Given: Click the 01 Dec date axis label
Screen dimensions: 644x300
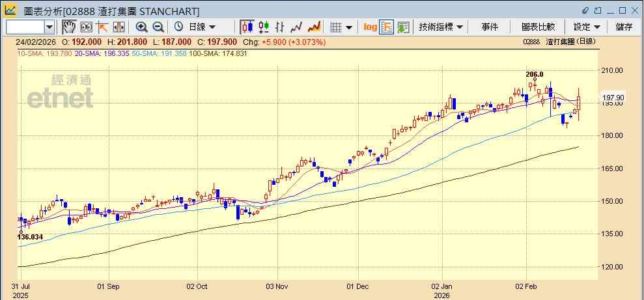Looking at the screenshot, I should coord(357,286).
